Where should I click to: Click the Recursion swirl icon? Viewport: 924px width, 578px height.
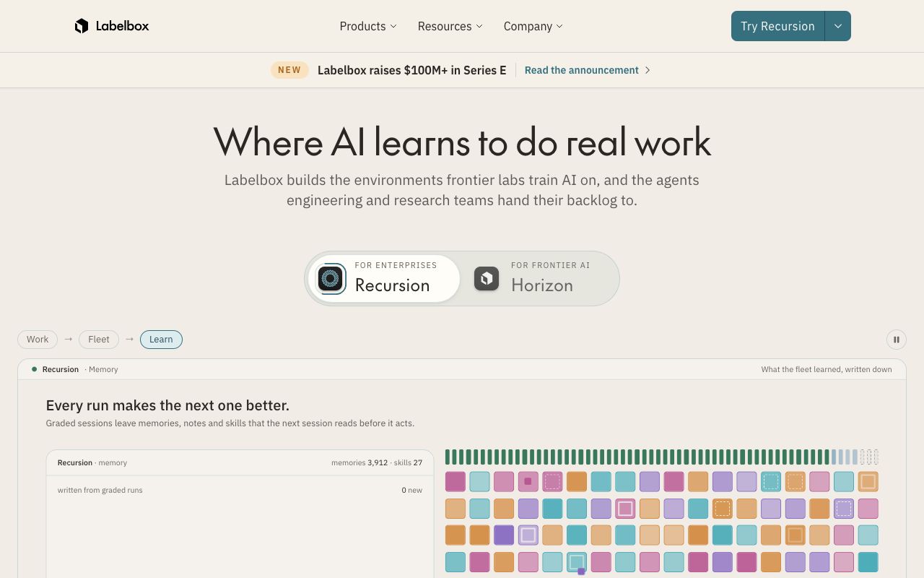331,279
